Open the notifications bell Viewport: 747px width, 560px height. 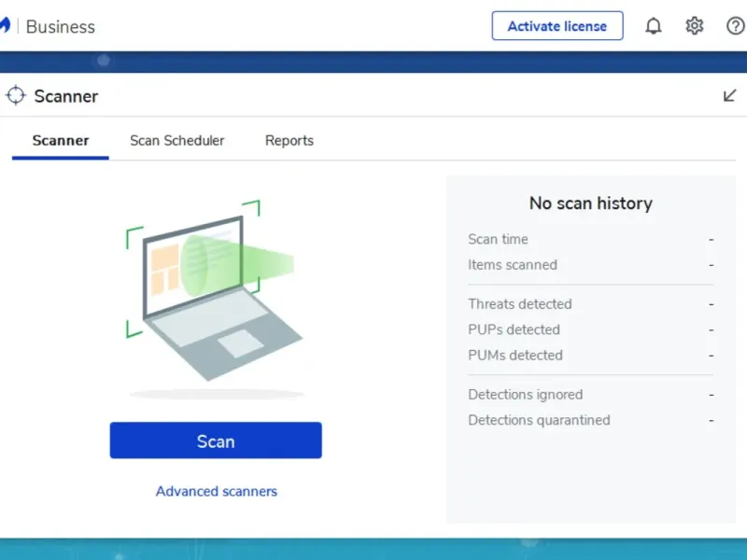[653, 26]
